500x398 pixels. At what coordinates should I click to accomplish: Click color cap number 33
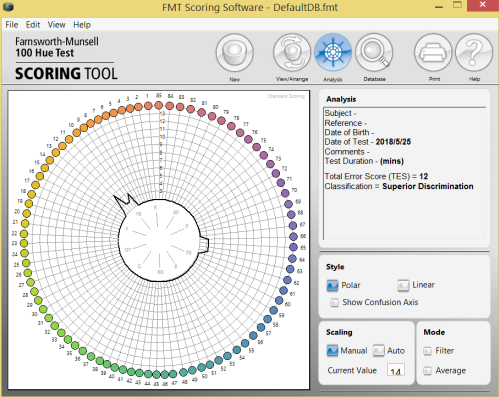pos(61,333)
